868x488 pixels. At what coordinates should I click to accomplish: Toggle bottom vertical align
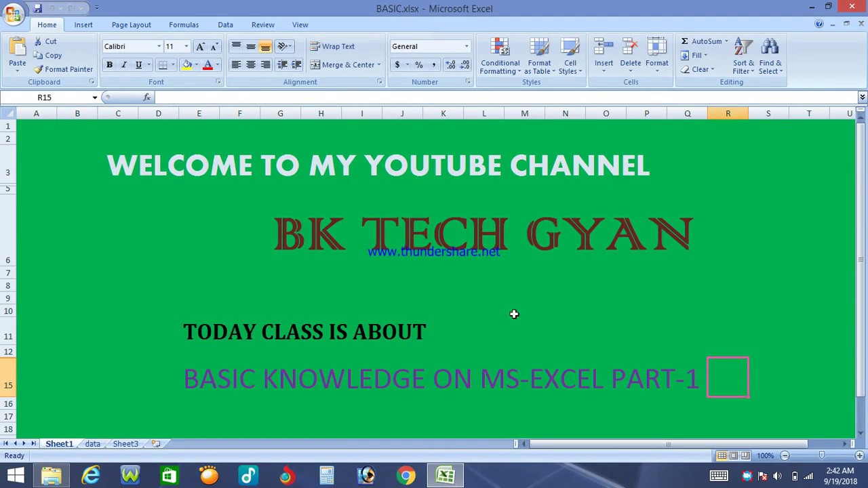click(265, 46)
